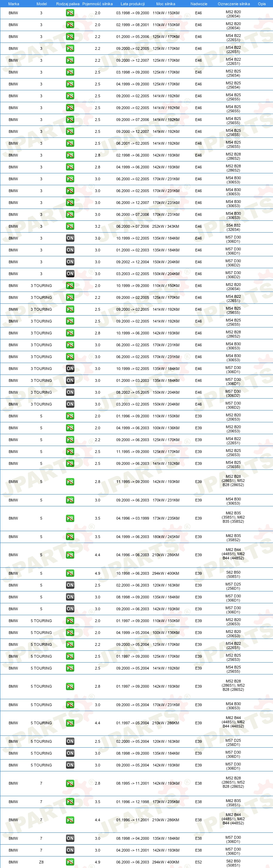Click petrol icon in BMW 7 2.8 row
The image size is (273, 868).
click(70, 783)
